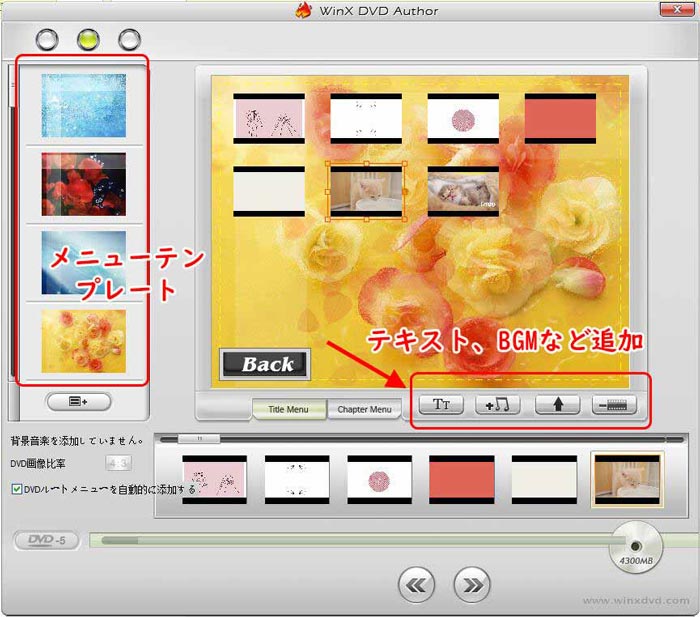Select solid red thumbnail in menu preview

[560, 118]
